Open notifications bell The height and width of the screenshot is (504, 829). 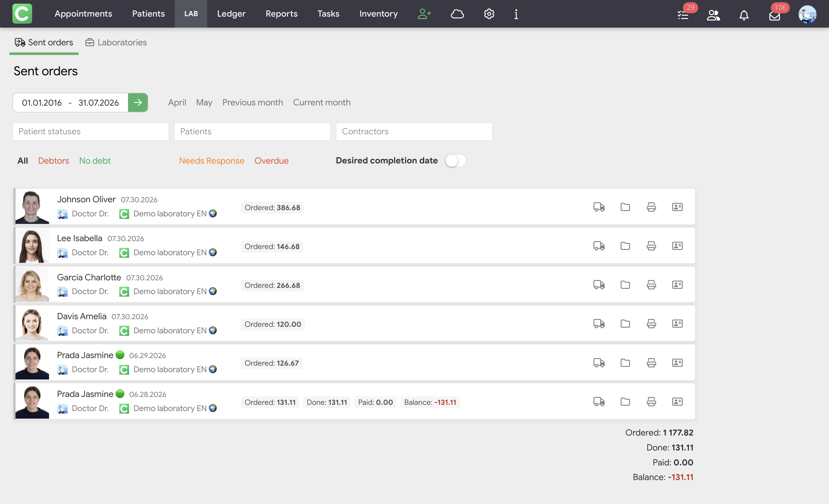click(x=744, y=15)
